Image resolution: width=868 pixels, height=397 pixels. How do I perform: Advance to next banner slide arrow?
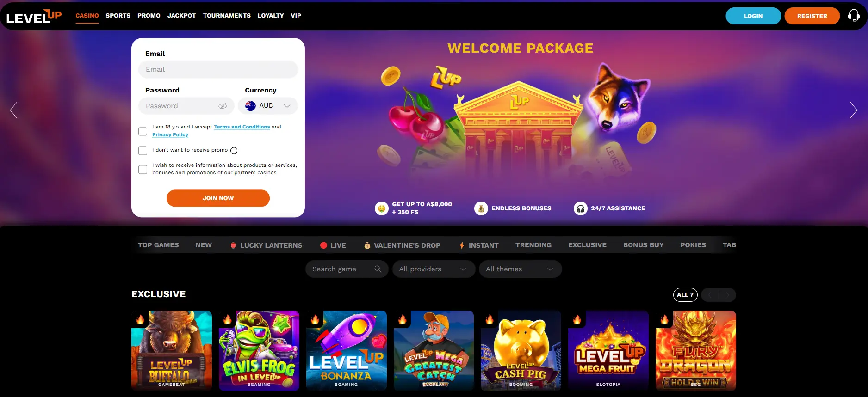(x=854, y=110)
